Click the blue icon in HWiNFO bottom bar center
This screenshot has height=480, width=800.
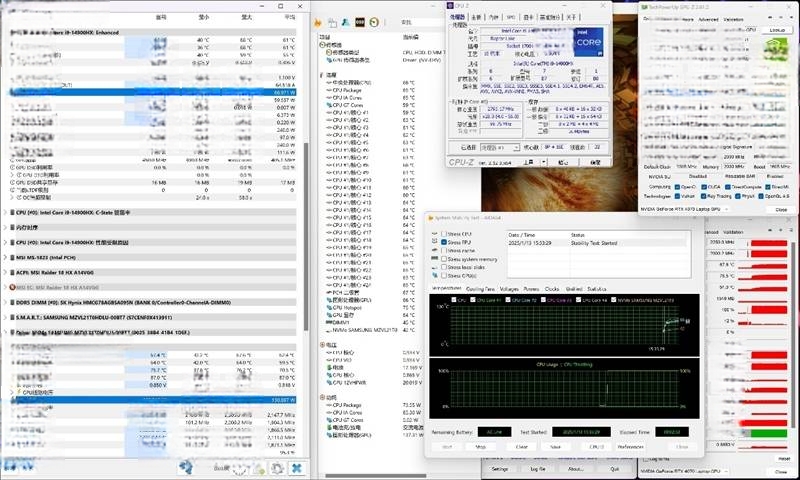(186, 467)
